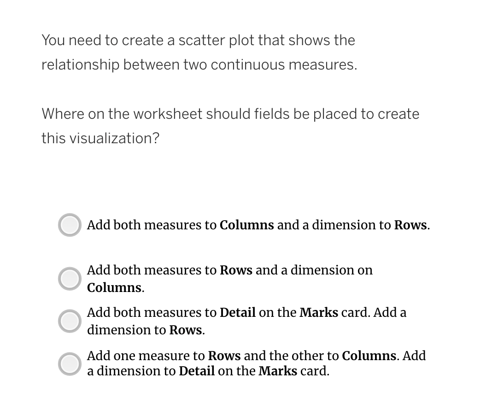Click answer about both measures to Columns
504x420 pixels.
(258, 225)
